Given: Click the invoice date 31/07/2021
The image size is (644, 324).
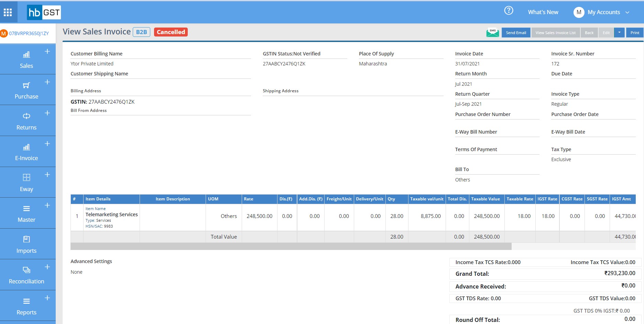Looking at the screenshot, I should (467, 64).
